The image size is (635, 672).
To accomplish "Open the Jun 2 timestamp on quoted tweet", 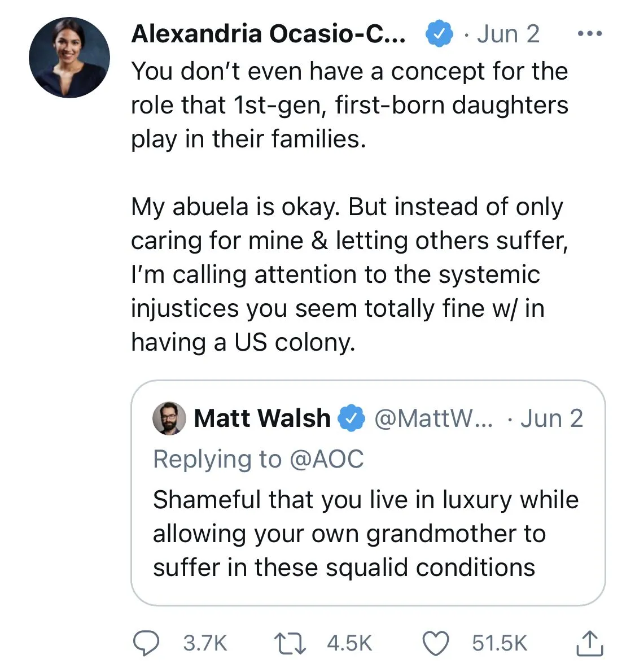I will coord(551,418).
